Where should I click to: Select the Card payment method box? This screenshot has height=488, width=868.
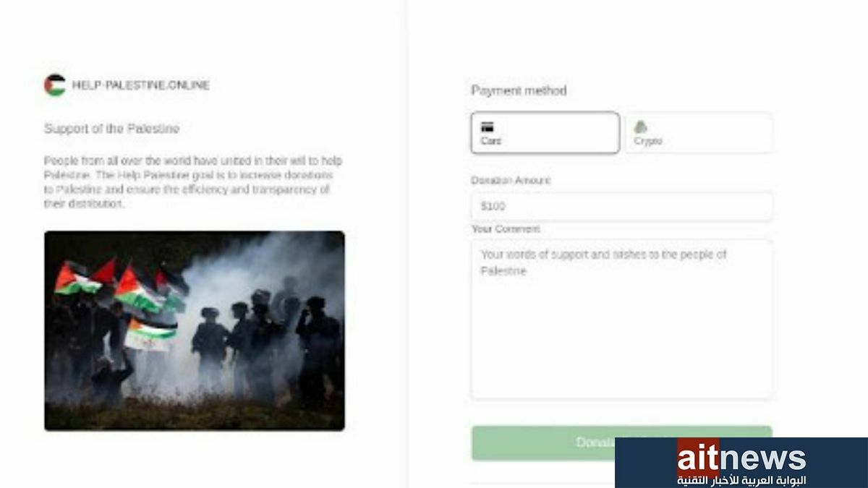[x=545, y=132]
